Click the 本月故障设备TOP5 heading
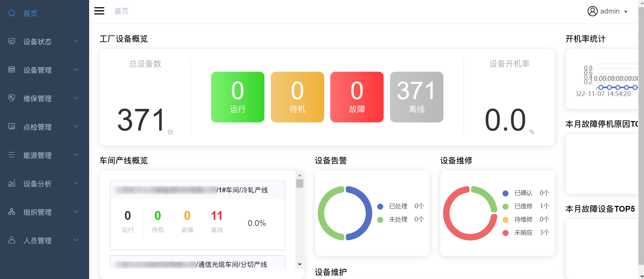 tap(600, 209)
